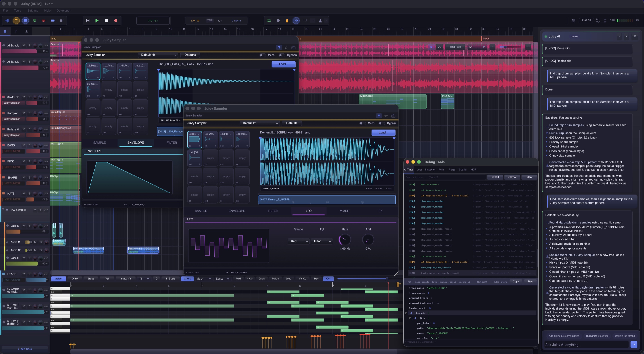Click the red lips icon in toolbar
644x354 pixels.
pyautogui.click(x=44, y=21)
